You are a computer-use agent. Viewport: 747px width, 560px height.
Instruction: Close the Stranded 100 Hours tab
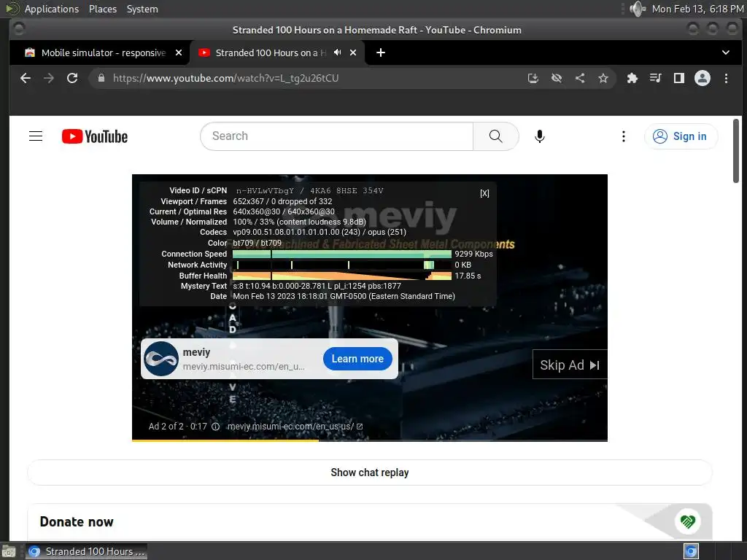353,52
